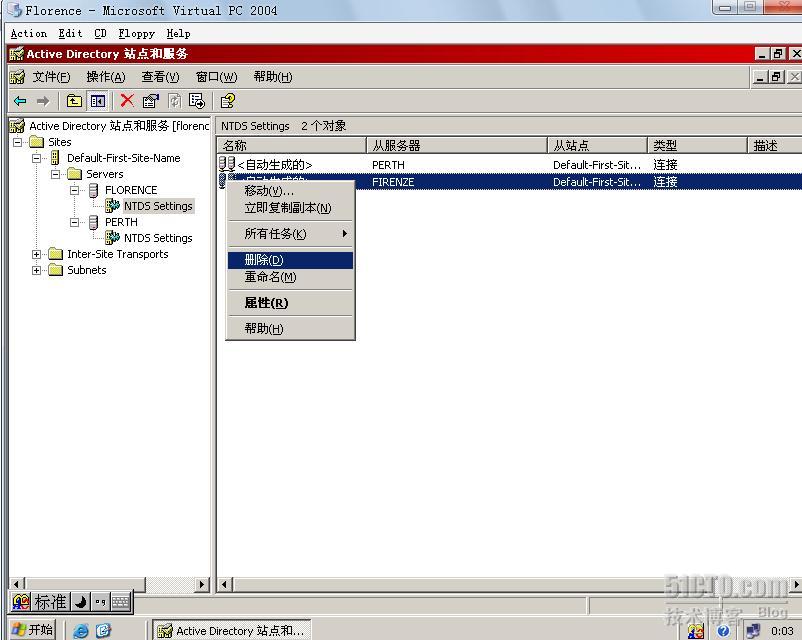This screenshot has width=802, height=640.
Task: Open the 文件(F) menu
Action: coord(51,77)
